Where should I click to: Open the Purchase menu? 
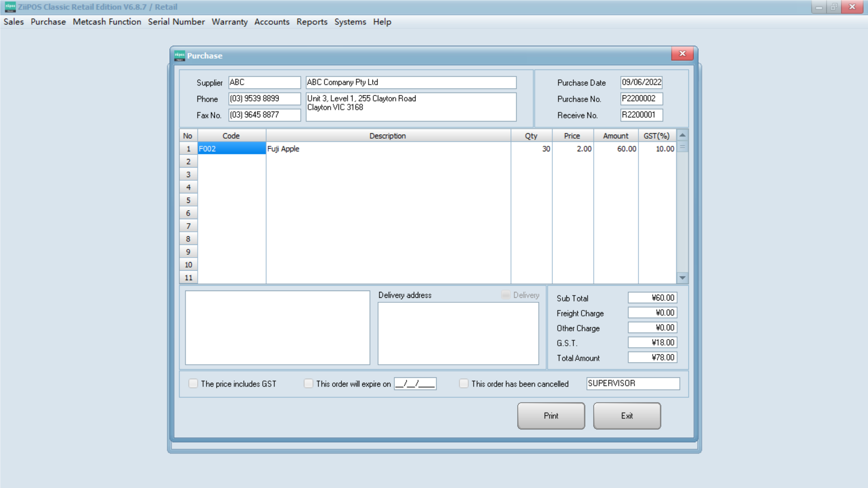pos(48,22)
